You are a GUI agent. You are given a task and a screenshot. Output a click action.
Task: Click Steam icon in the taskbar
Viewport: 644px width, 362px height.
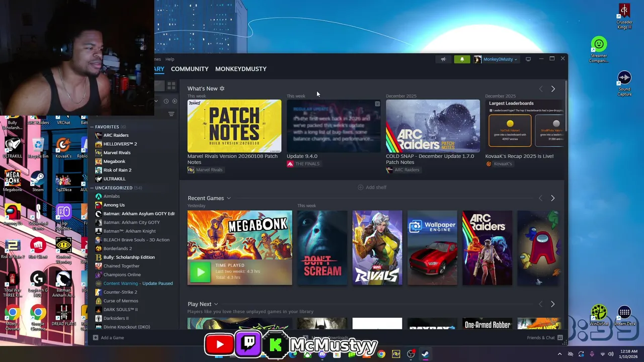pos(425,354)
